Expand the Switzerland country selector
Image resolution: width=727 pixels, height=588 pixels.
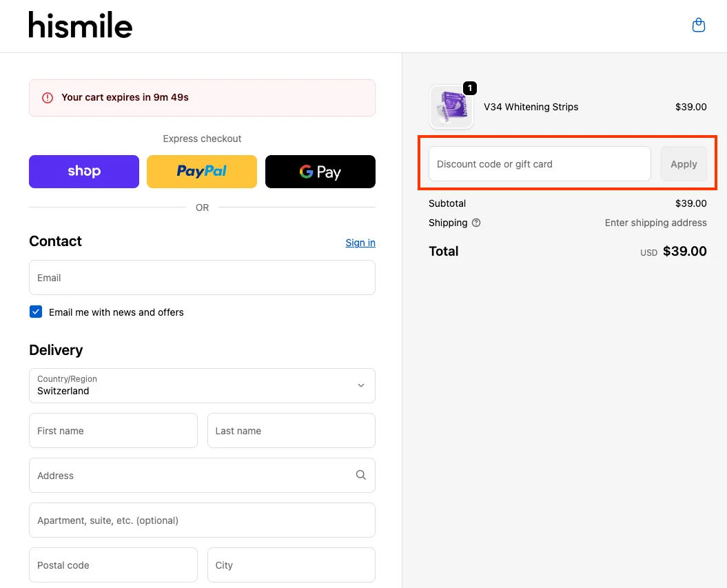point(202,385)
